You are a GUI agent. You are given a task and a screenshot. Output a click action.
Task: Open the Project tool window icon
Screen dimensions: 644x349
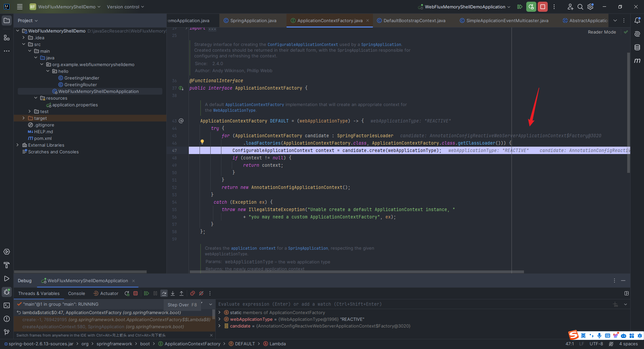[7, 20]
